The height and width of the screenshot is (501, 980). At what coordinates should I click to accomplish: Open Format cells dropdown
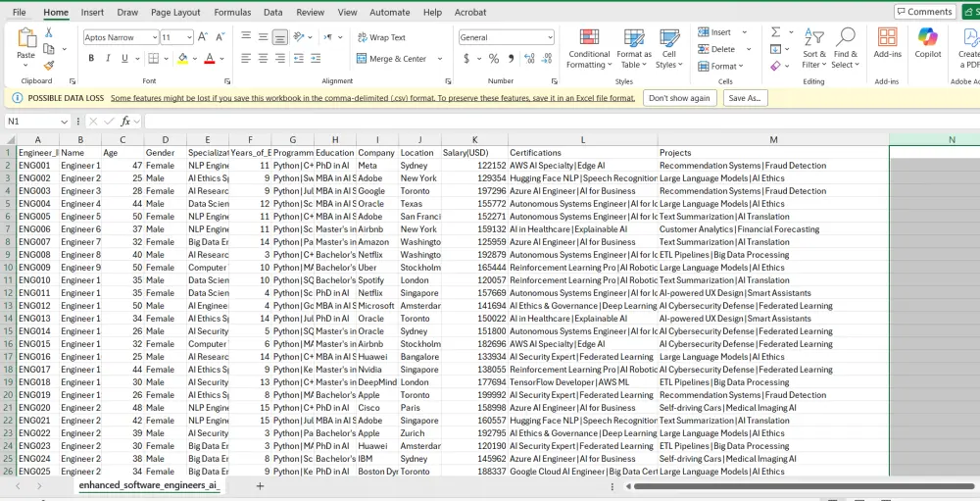coord(720,66)
